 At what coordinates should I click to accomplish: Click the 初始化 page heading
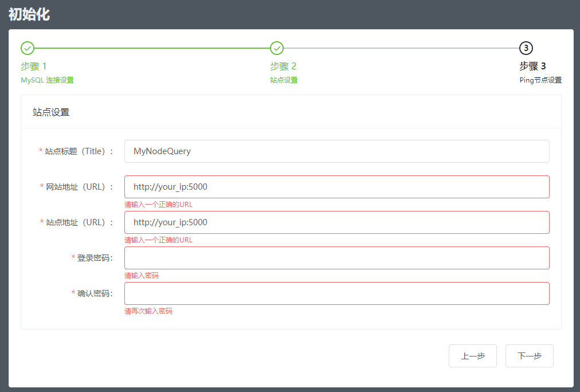29,14
